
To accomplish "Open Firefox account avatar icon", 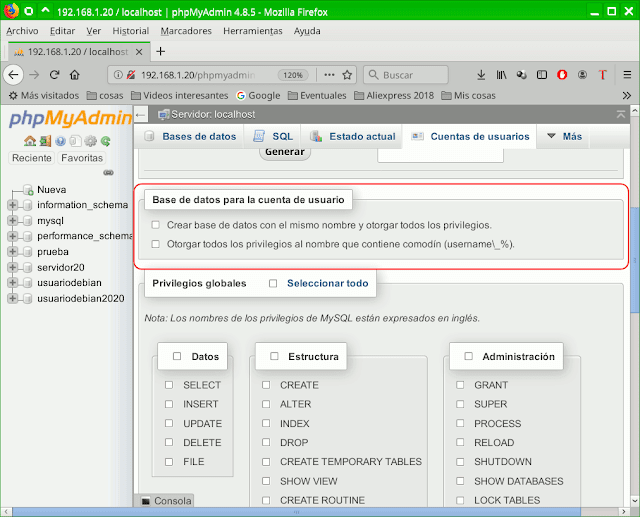I will pos(582,75).
